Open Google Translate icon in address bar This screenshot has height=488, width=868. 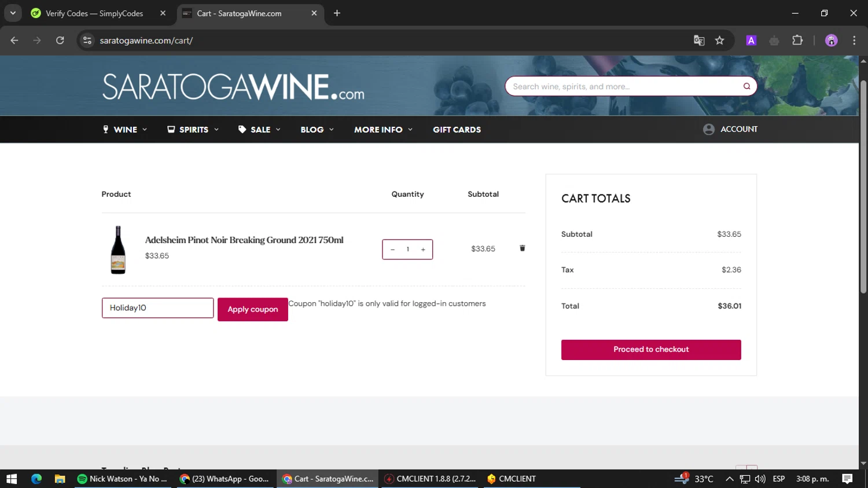coord(699,41)
